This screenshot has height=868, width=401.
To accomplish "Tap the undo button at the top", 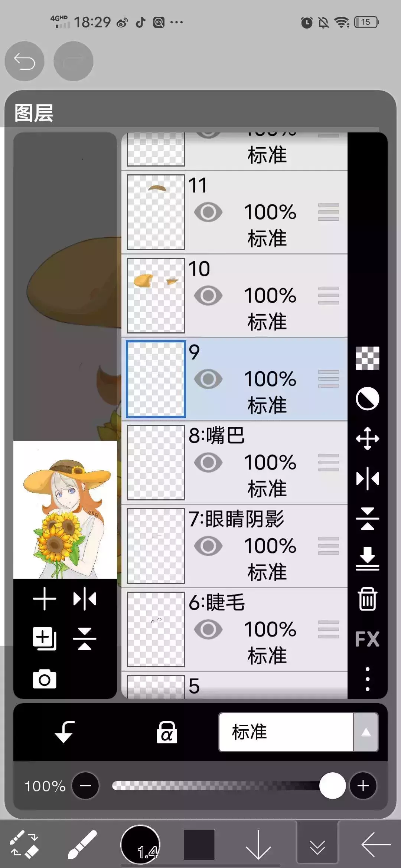I will click(x=25, y=61).
